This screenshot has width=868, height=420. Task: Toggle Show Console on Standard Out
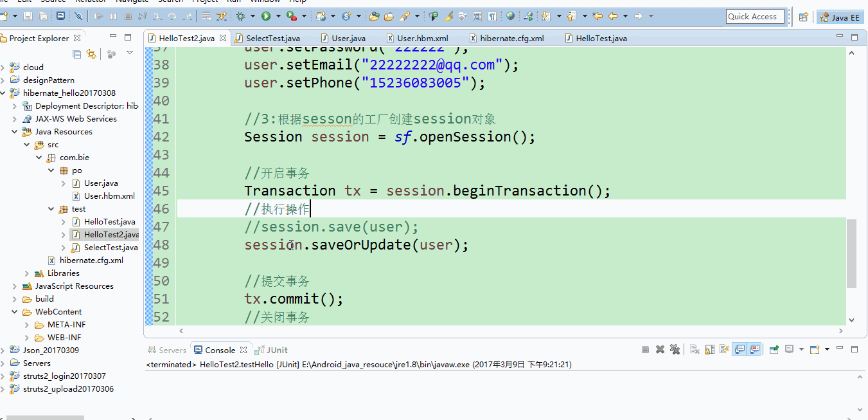click(740, 349)
